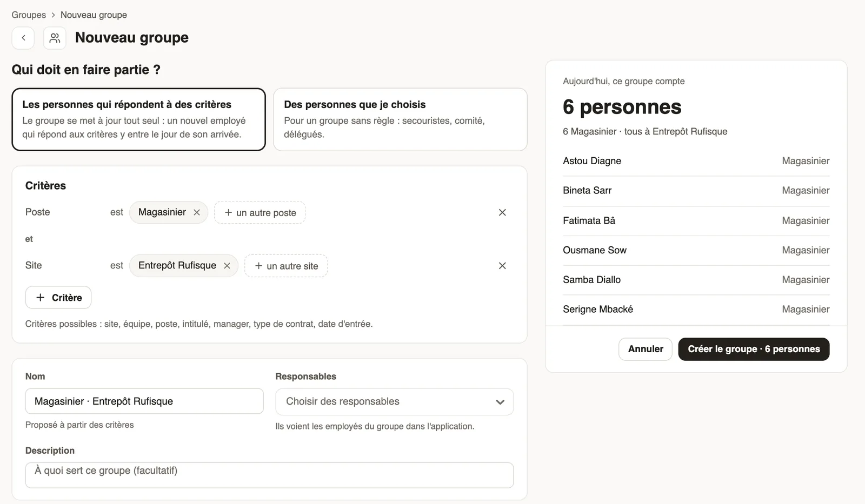Click Annuler button
This screenshot has width=865, height=504.
[646, 349]
